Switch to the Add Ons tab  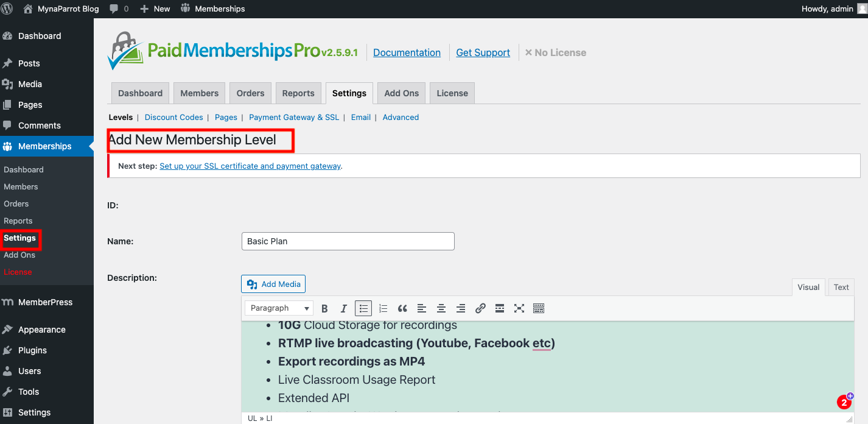(x=402, y=93)
